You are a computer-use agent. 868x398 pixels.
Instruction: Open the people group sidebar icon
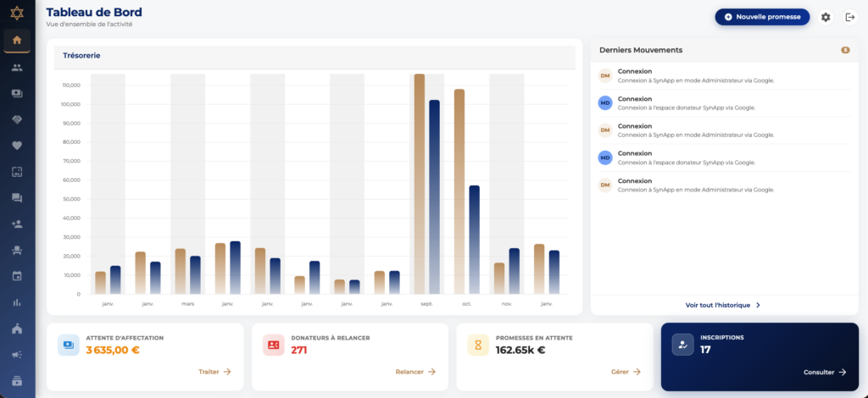click(17, 68)
